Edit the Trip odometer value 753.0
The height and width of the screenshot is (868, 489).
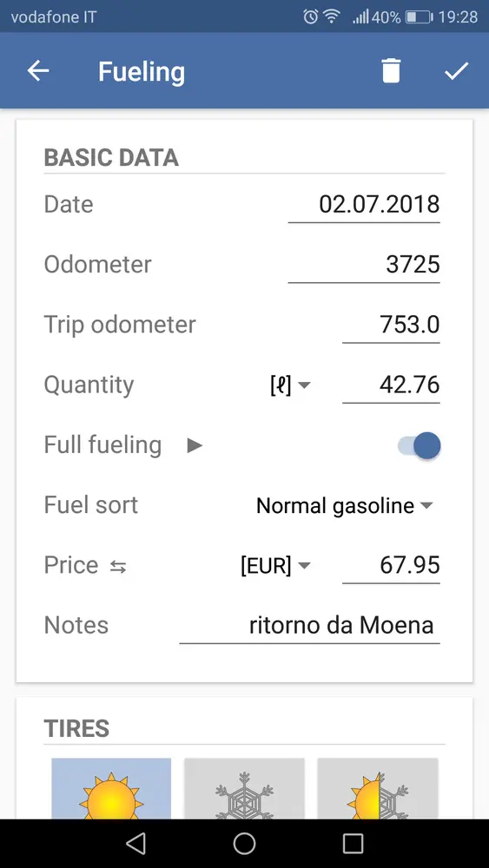click(391, 325)
